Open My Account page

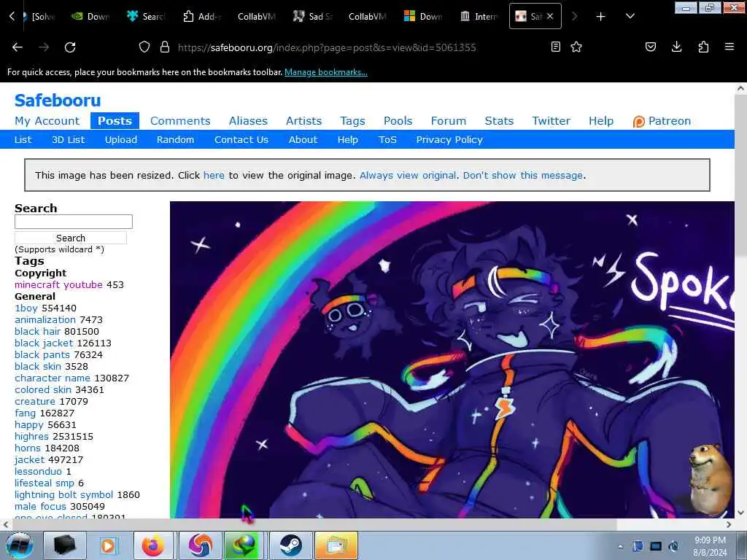coord(47,121)
